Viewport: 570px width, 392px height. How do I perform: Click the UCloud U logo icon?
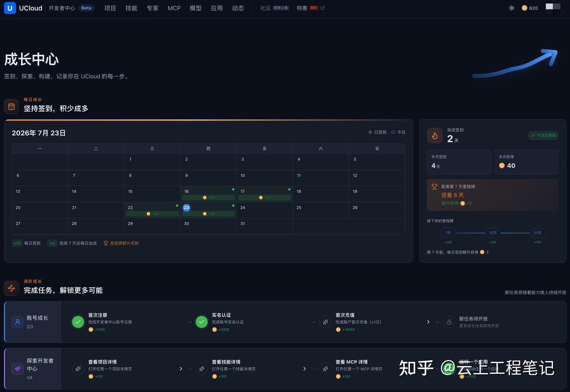(10, 8)
